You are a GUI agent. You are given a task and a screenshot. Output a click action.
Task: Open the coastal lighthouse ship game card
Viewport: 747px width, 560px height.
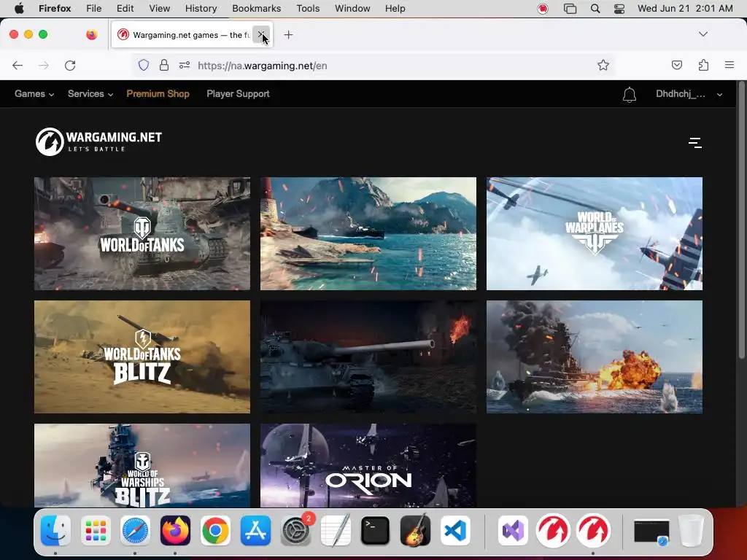coord(368,233)
